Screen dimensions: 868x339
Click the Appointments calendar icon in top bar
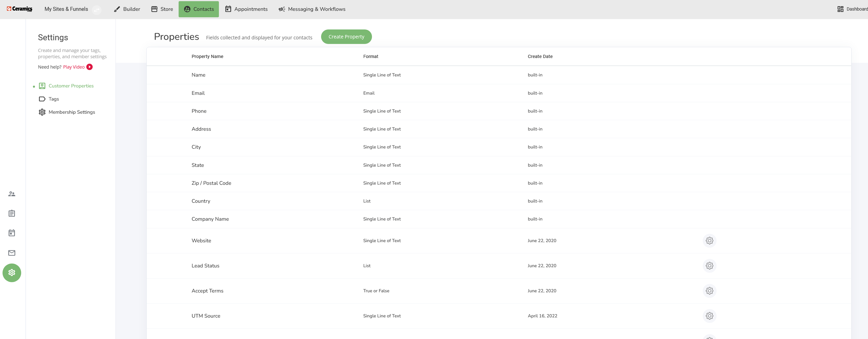(x=228, y=9)
